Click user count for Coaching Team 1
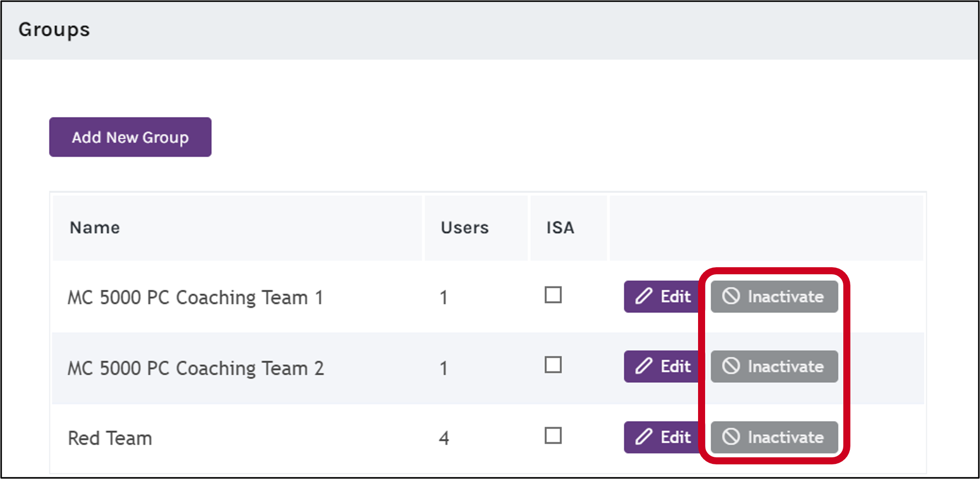The width and height of the screenshot is (980, 479). pyautogui.click(x=444, y=297)
